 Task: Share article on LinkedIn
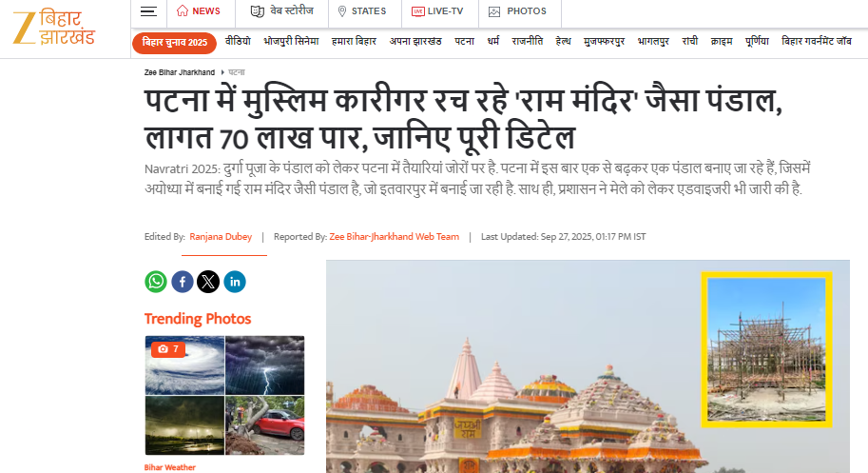[234, 282]
